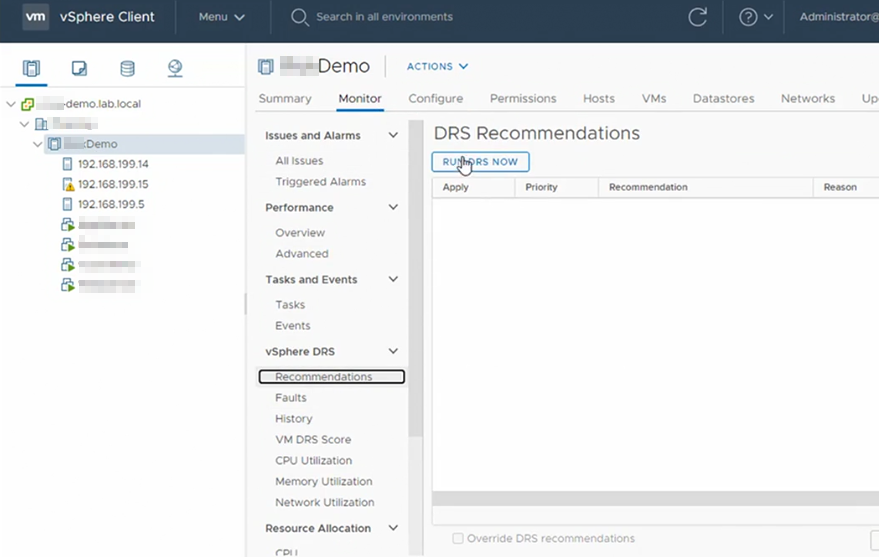The width and height of the screenshot is (879, 557).
Task: Click the cluster icon beside Demo title
Action: click(x=266, y=67)
